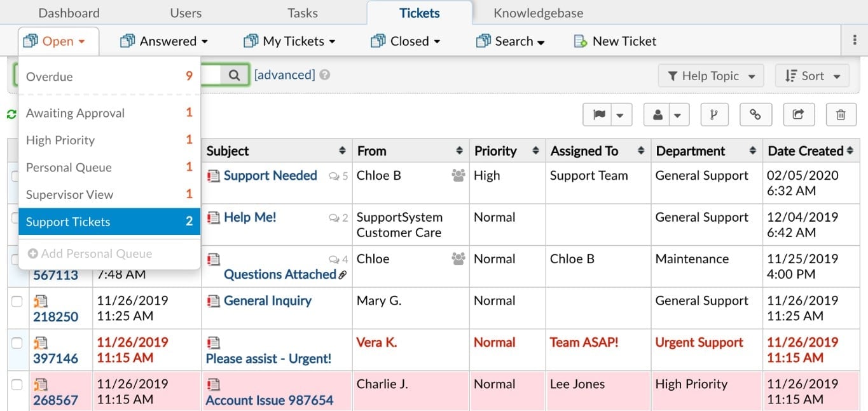The width and height of the screenshot is (868, 411).
Task: Expand the caret next to the assign button
Action: [679, 115]
